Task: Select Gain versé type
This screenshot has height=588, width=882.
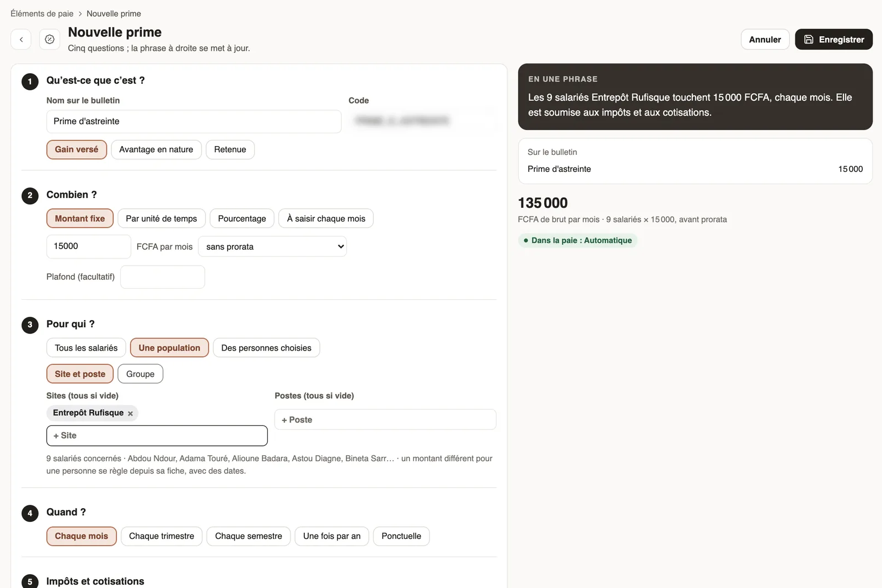Action: click(x=77, y=149)
